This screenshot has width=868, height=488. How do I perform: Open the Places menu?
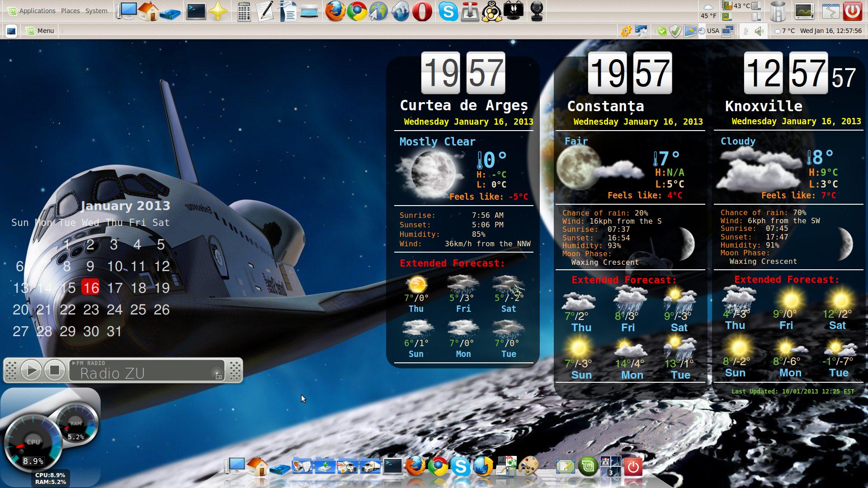[x=70, y=11]
